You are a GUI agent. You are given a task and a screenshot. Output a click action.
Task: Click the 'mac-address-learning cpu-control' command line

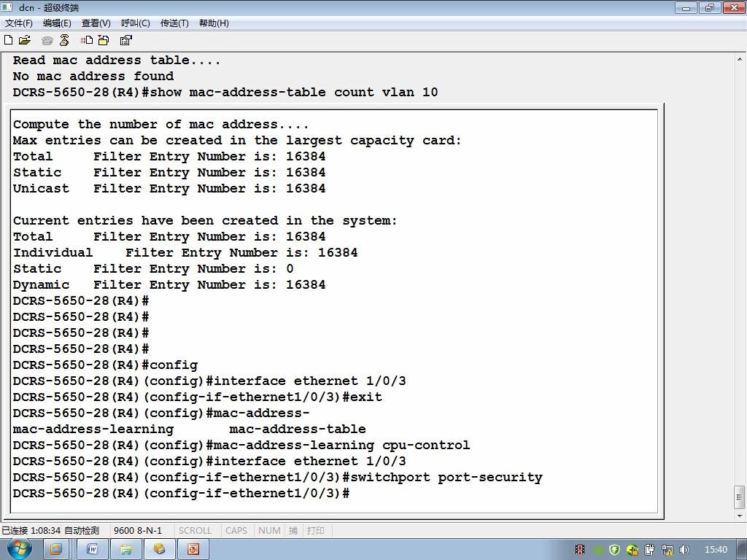tap(241, 445)
